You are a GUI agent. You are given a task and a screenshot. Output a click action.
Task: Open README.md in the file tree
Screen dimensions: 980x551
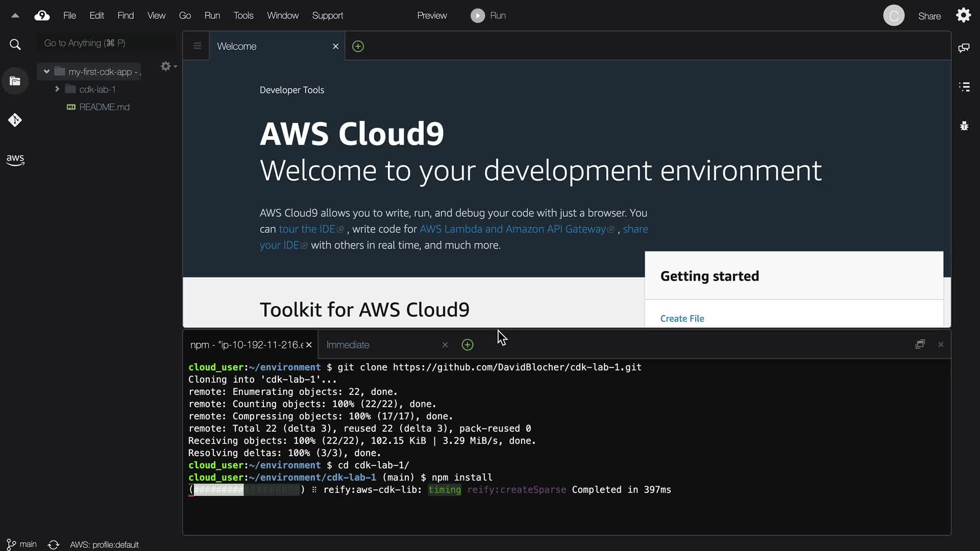pos(104,107)
